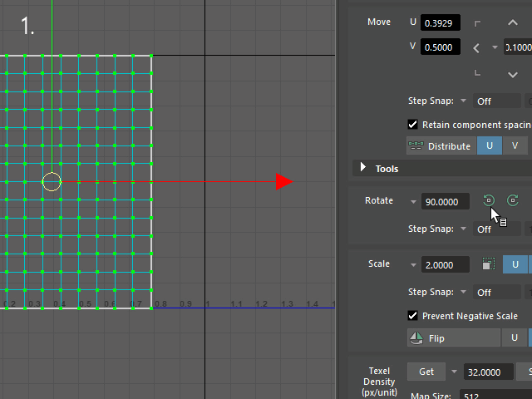The width and height of the screenshot is (532, 399).
Task: Click the move bottom-left corner icon
Action: tap(476, 74)
